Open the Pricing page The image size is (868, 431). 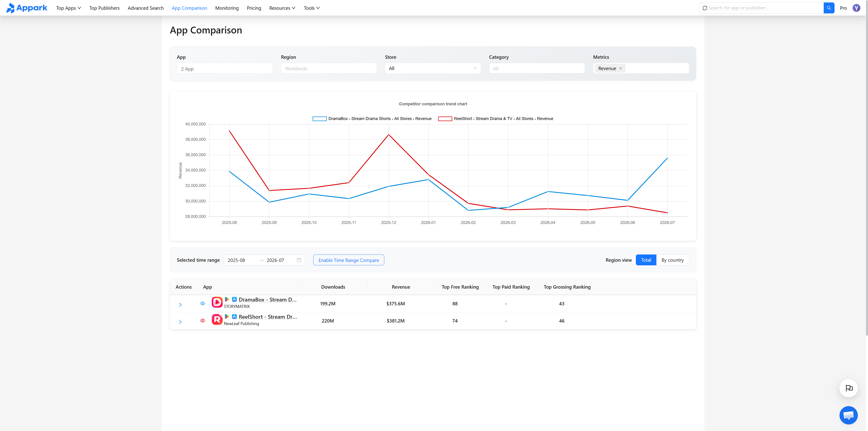(254, 8)
